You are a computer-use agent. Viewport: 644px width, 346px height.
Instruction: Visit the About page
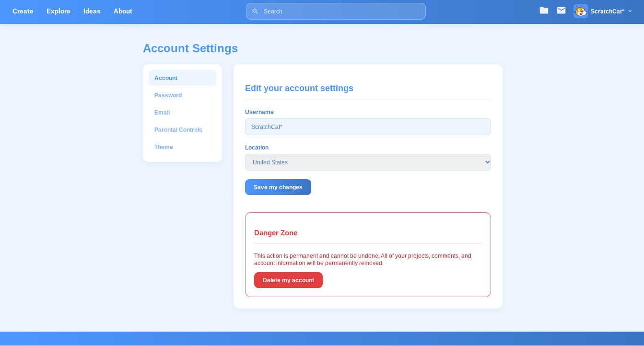coord(123,11)
